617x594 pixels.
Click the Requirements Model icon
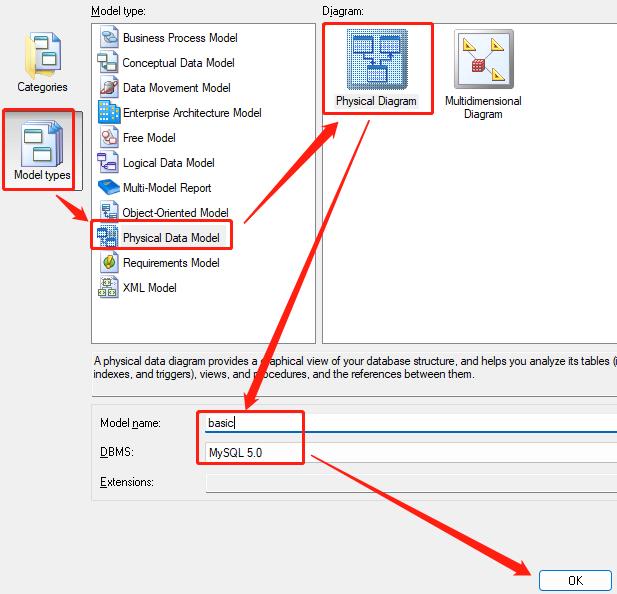coord(108,262)
